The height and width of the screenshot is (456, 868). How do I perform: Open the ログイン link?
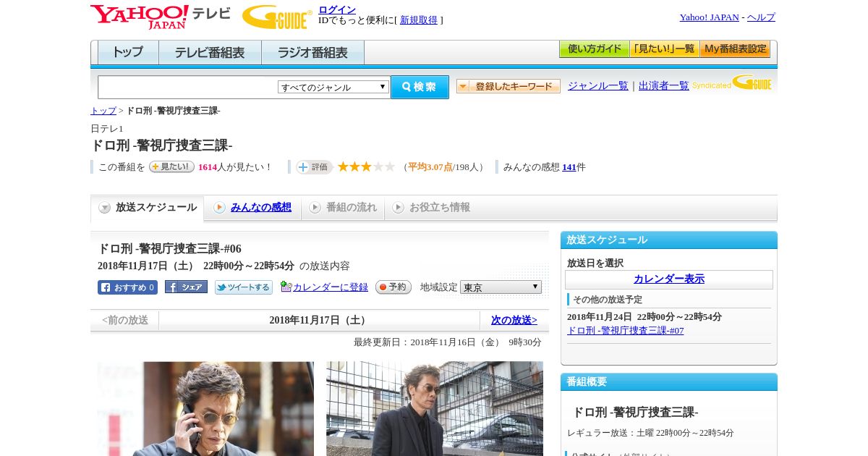337,9
